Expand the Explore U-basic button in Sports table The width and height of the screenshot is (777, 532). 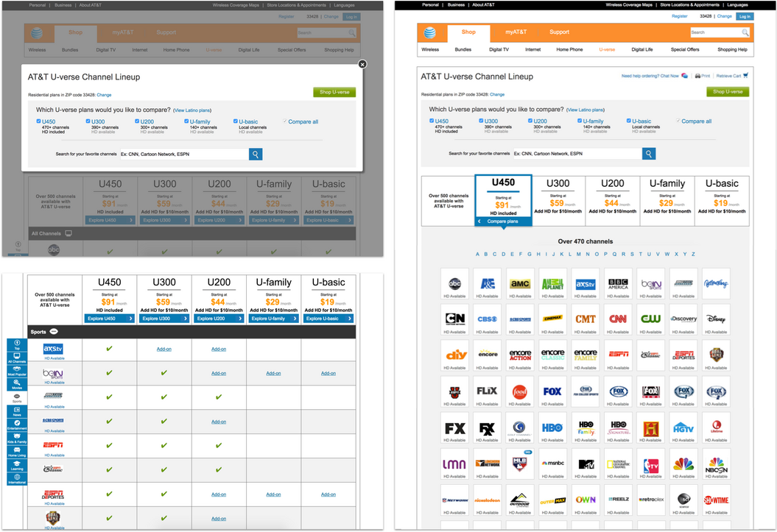tap(328, 319)
